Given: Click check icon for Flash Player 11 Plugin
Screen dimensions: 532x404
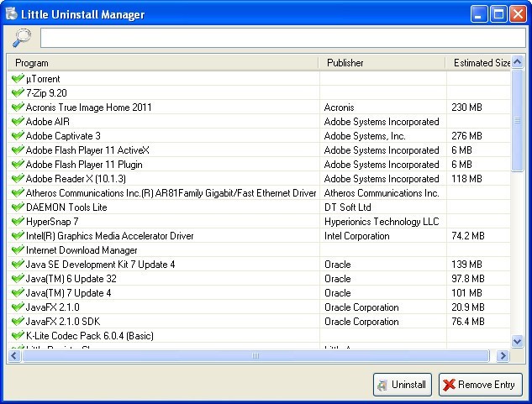Looking at the screenshot, I should click(18, 164).
